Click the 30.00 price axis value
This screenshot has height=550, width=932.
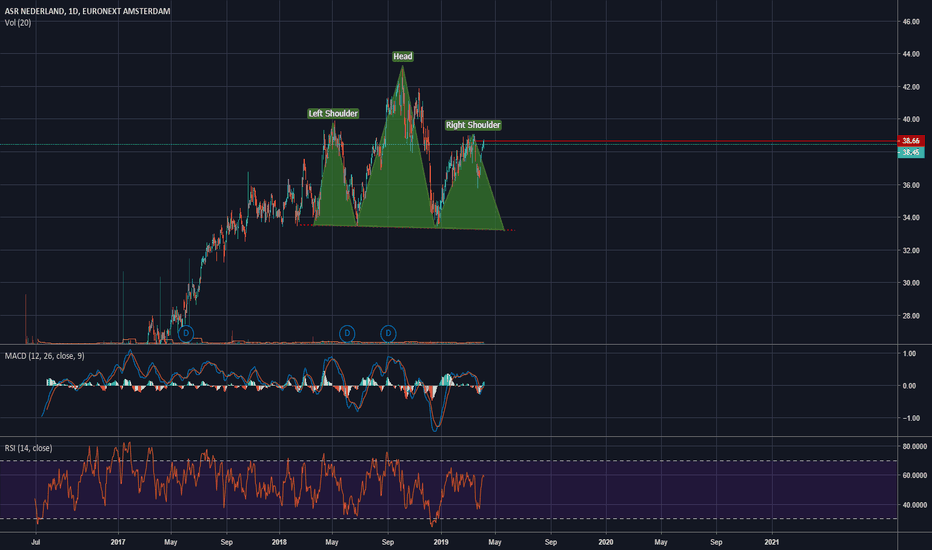coord(911,283)
